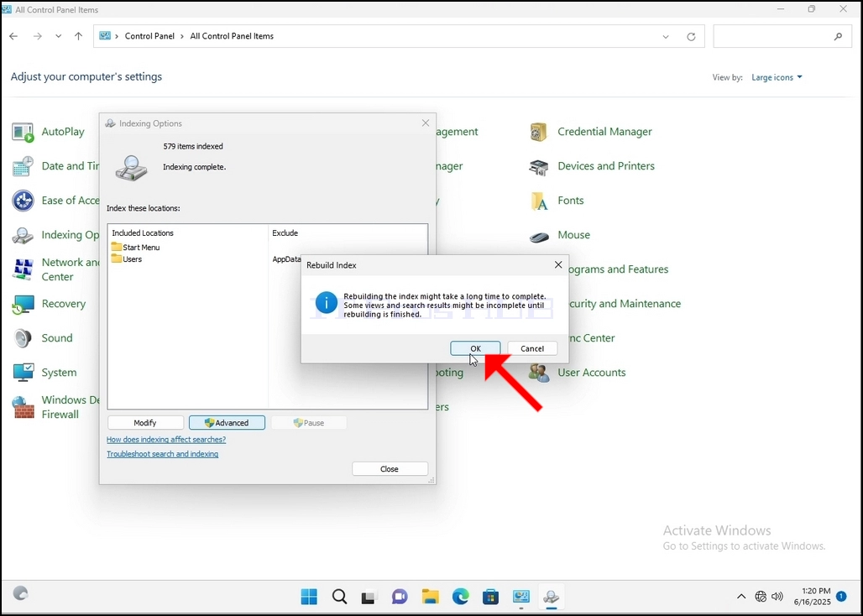Click the Indexing Options icon in Control Panel
863x616 pixels.
click(23, 235)
